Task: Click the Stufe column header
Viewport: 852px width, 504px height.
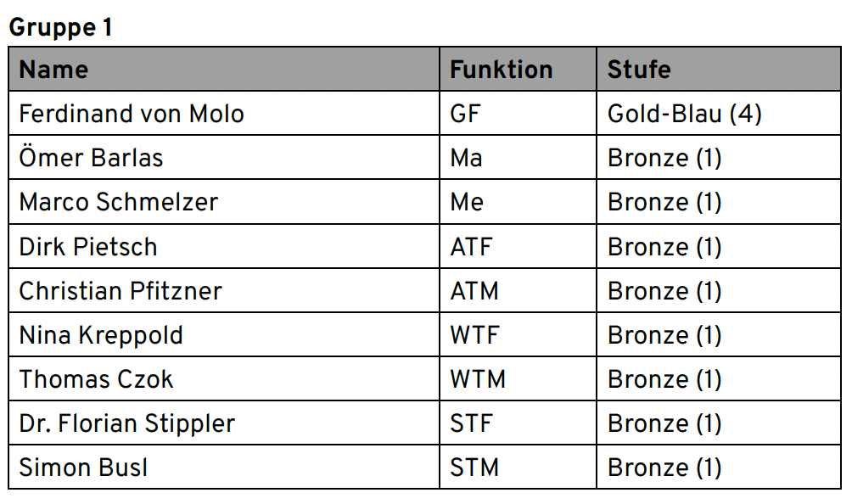Action: click(639, 70)
